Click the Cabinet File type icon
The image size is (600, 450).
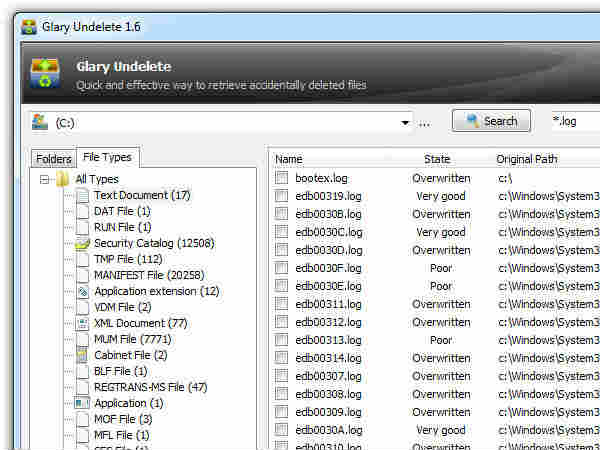(82, 355)
